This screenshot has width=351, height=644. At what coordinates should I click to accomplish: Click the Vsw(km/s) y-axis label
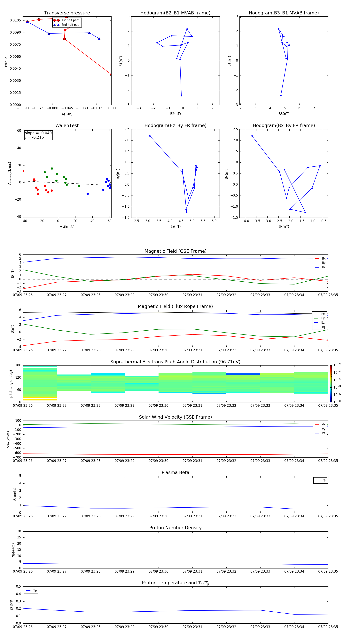pos(8,439)
